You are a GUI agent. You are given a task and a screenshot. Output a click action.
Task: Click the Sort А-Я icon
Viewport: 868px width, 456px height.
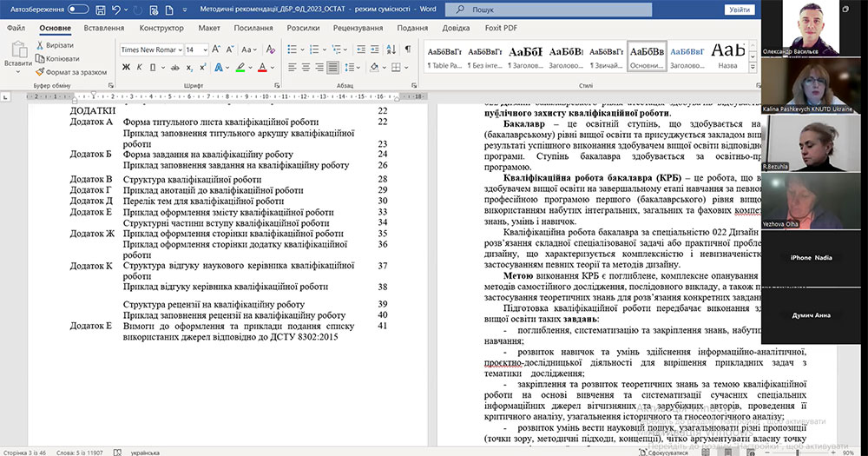pos(391,50)
